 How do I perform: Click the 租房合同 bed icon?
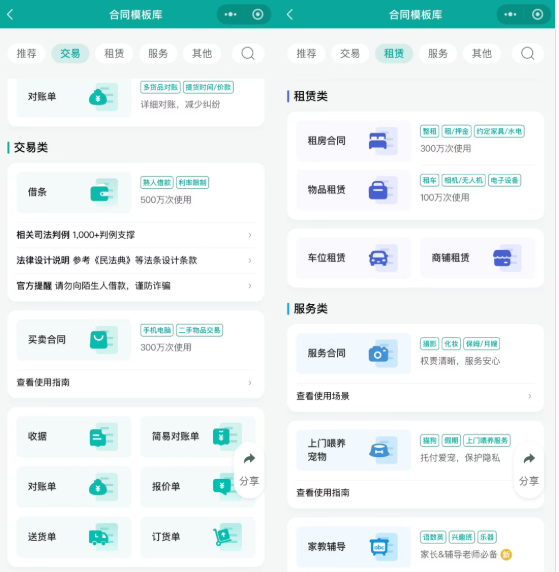pyautogui.click(x=383, y=141)
